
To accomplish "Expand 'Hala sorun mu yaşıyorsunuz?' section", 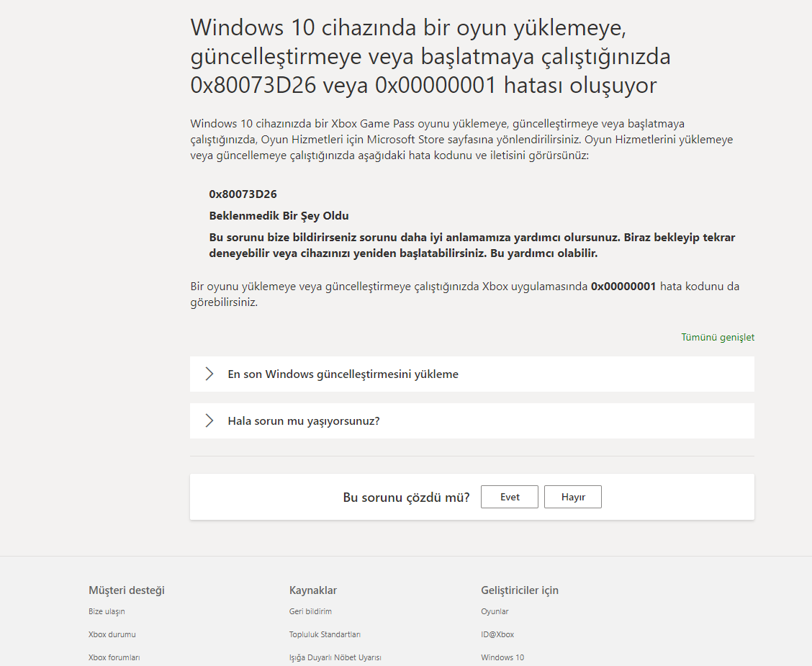I will pyautogui.click(x=472, y=421).
